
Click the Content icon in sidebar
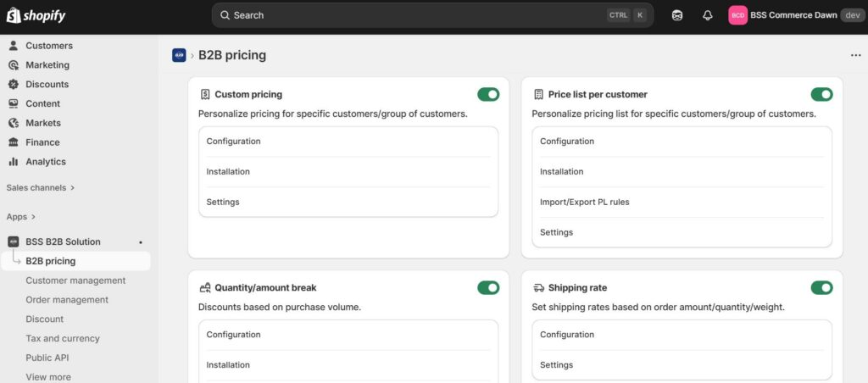(x=14, y=103)
